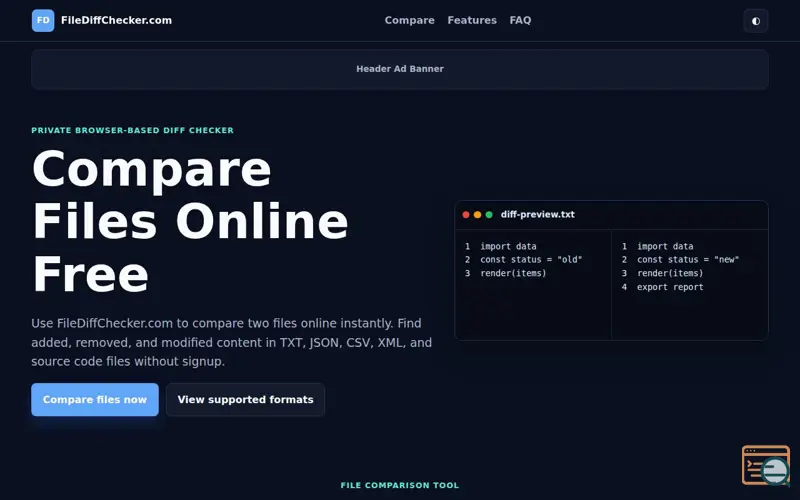Click the FD logo icon
Screen dimensions: 800x500
point(43,20)
